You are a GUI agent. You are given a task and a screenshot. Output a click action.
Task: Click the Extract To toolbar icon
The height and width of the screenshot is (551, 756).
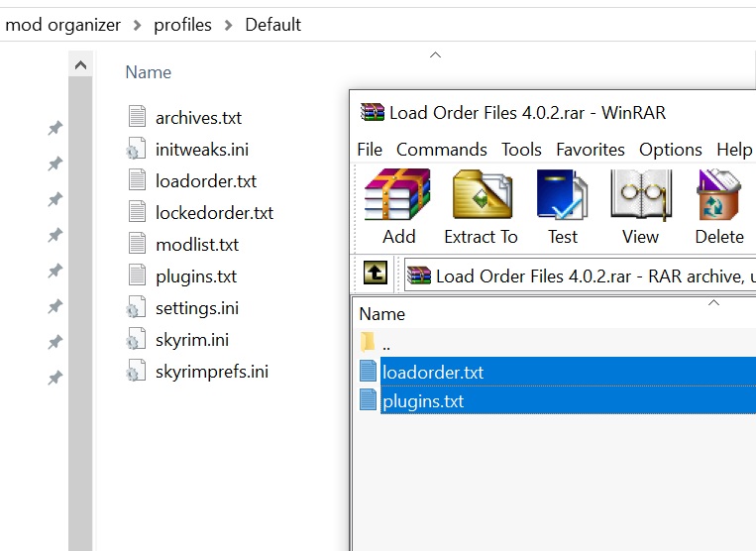[x=483, y=195]
